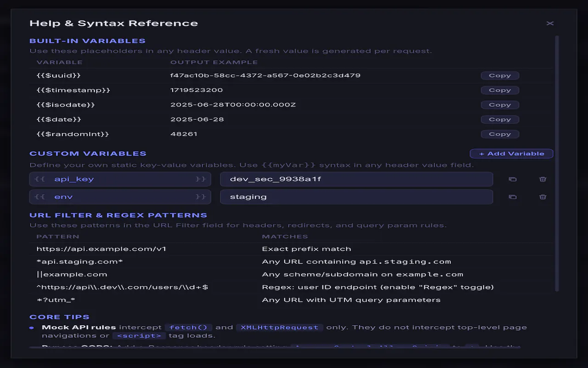Viewport: 588px width, 368px height.
Task: Delete the api_key variable with trash icon
Action: tap(543, 179)
